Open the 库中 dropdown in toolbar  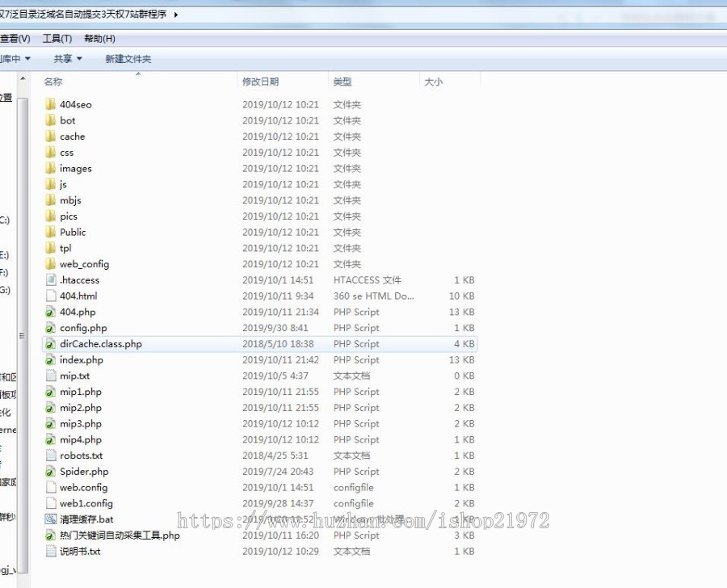(x=15, y=59)
